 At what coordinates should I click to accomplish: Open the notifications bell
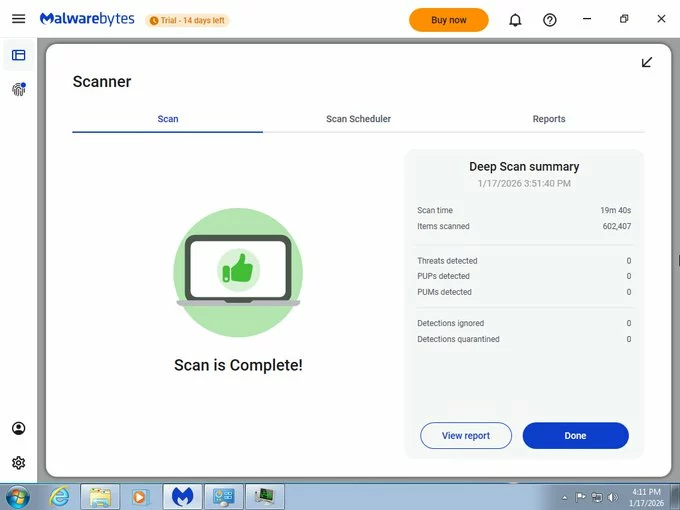click(515, 20)
